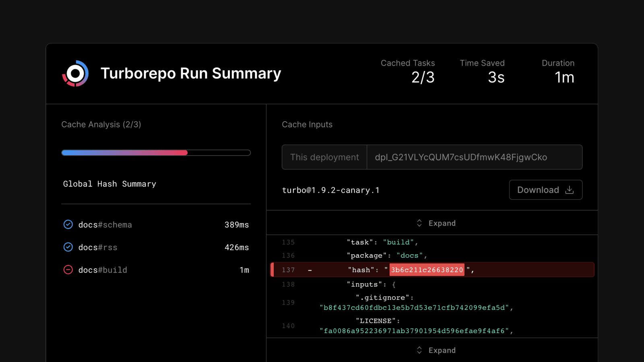644x362 pixels.
Task: Click the cache analysis progress bar
Action: 156,153
